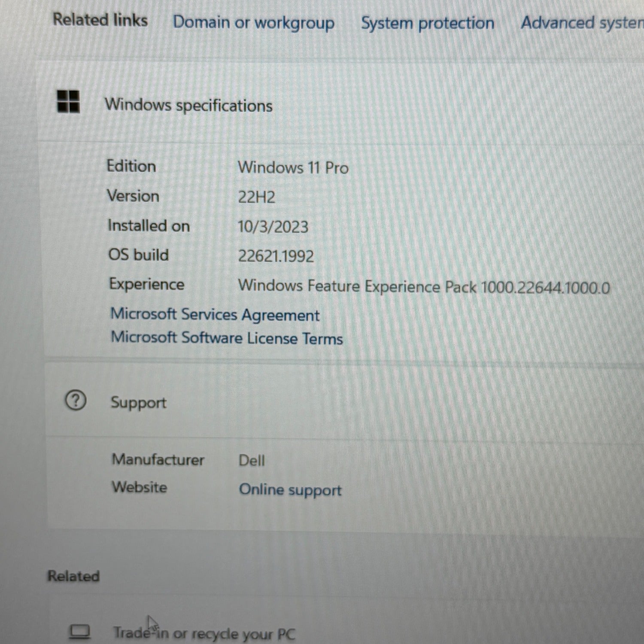Open Domain or workgroup link
This screenshot has height=644, width=644.
click(x=253, y=23)
